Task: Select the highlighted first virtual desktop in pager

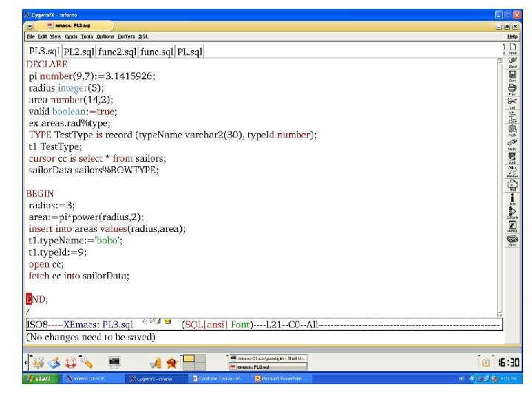Action: (x=188, y=358)
